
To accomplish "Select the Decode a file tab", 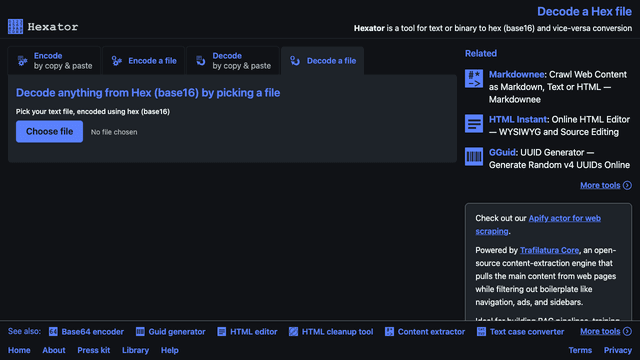I will click(322, 61).
